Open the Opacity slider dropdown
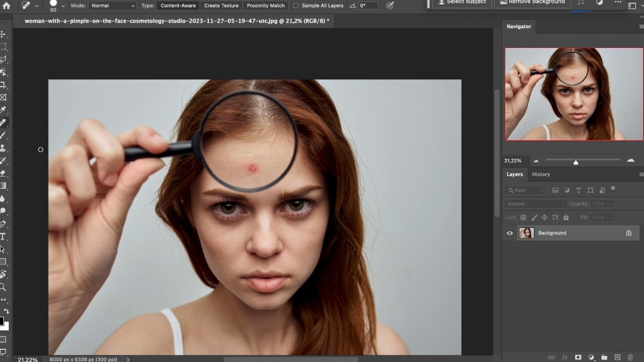Screen dimensions: 644x362 611,204
